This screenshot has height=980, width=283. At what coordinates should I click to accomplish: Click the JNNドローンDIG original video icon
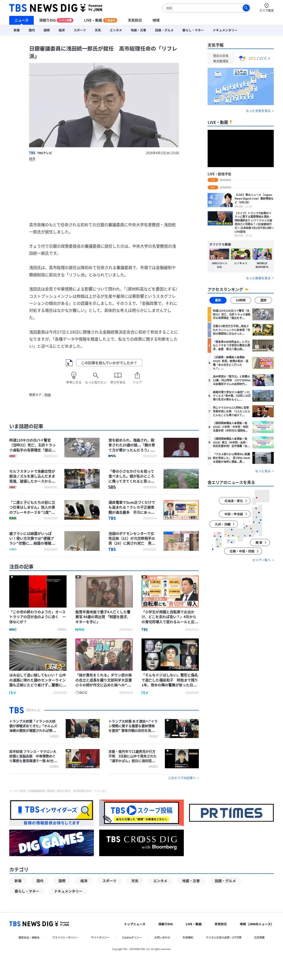(x=219, y=254)
